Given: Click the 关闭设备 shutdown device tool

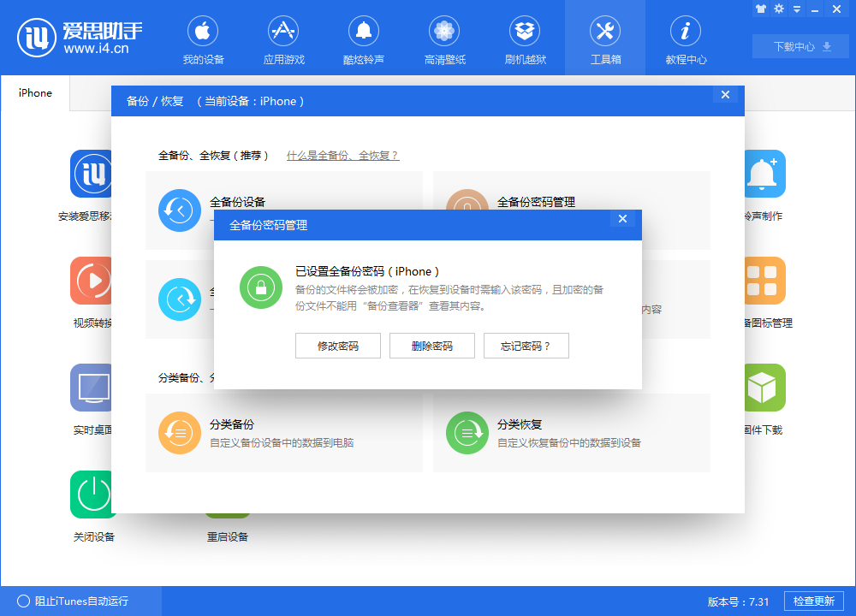Looking at the screenshot, I should [92, 506].
